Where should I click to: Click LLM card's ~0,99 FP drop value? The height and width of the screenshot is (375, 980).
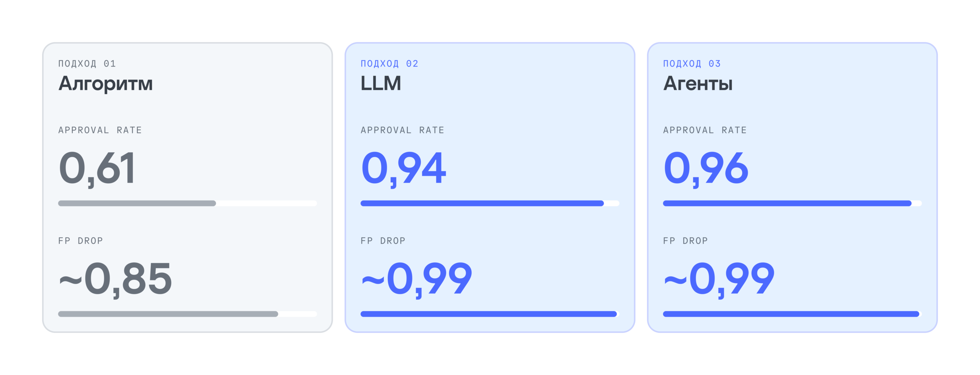tap(416, 279)
